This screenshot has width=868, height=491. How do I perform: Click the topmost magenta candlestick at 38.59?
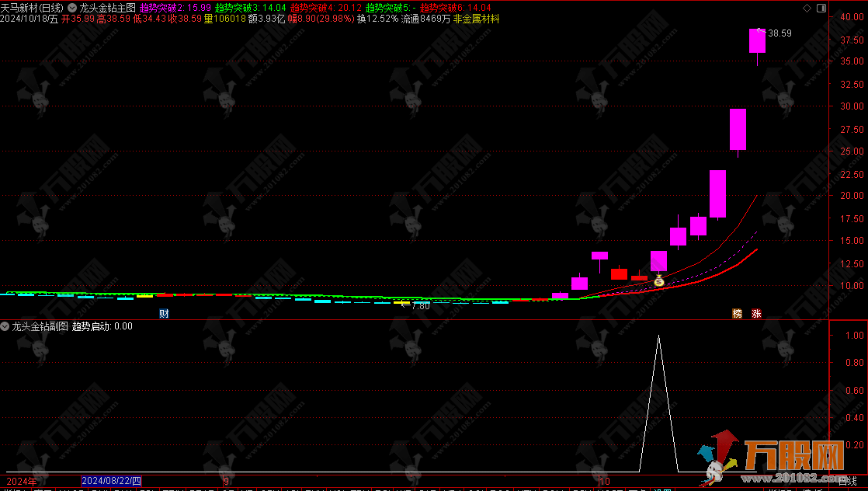click(x=757, y=41)
